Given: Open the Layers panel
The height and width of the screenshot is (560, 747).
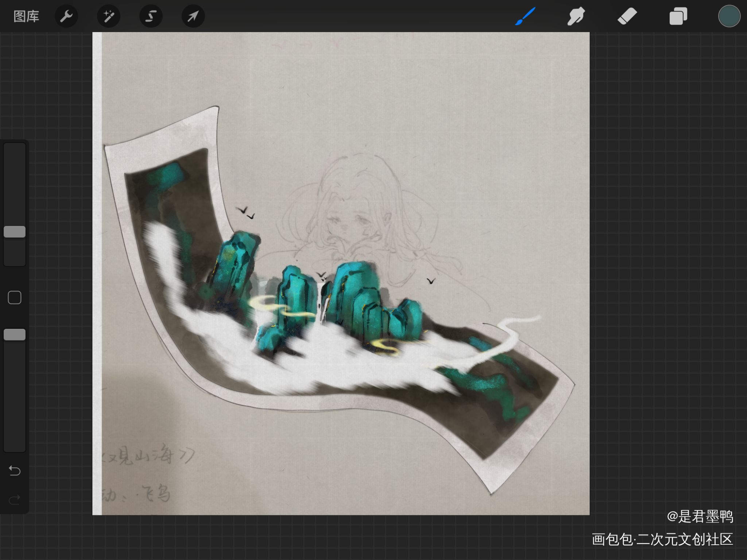Looking at the screenshot, I should pyautogui.click(x=678, y=16).
